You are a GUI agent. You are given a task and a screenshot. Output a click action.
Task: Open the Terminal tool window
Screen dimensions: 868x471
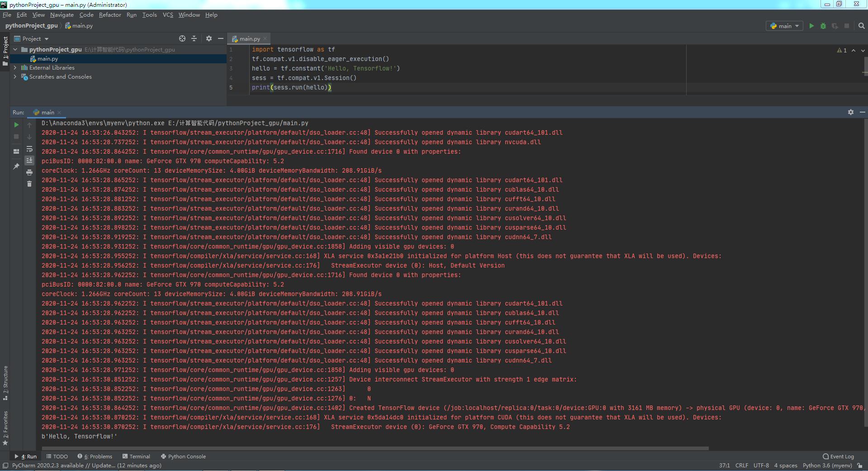136,457
